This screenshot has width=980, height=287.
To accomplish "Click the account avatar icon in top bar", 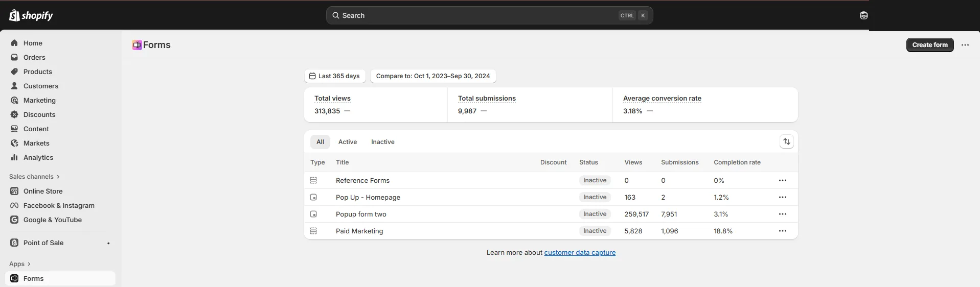I will tap(863, 15).
